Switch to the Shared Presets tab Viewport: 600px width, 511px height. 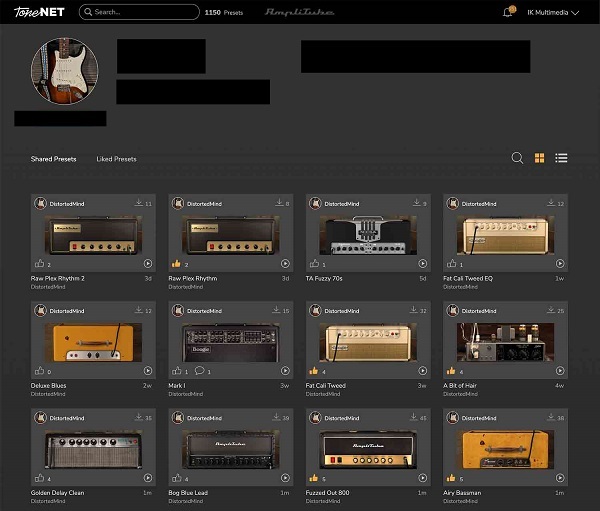point(53,159)
